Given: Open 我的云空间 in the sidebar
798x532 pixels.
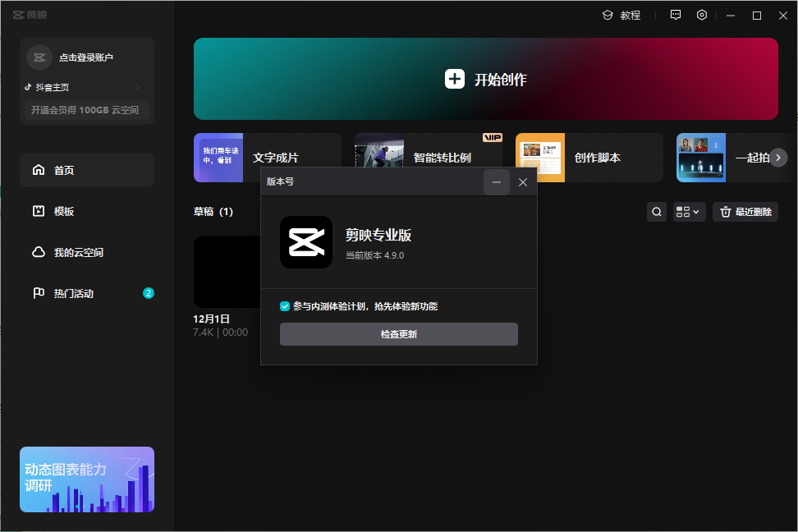Looking at the screenshot, I should pos(87,253).
